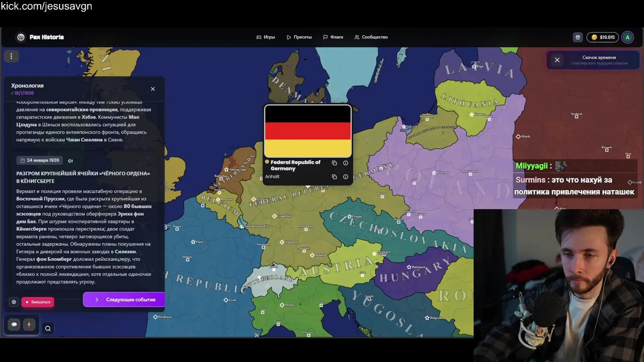This screenshot has width=644, height=362.
Task: Show info for Federal Republic of Germany
Action: (346, 163)
